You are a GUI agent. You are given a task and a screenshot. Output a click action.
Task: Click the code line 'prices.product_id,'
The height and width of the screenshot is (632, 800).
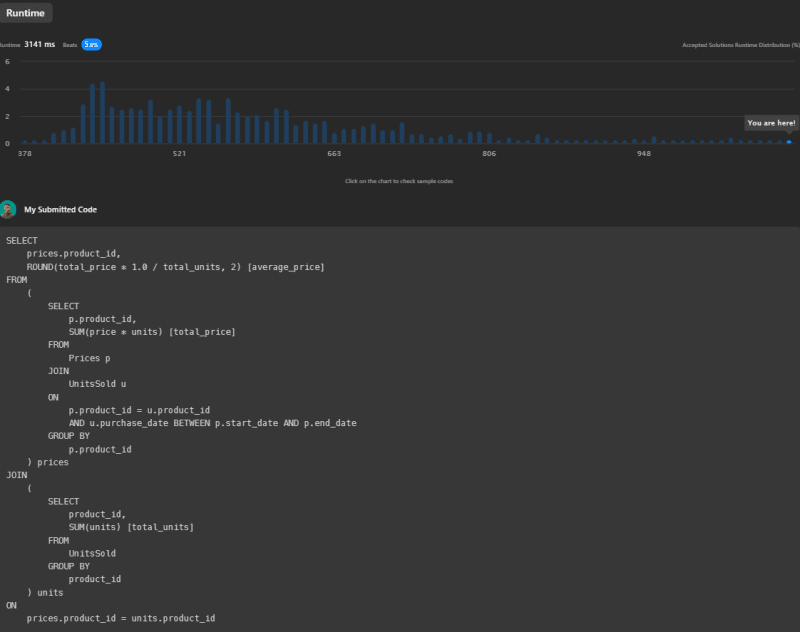click(x=73, y=254)
